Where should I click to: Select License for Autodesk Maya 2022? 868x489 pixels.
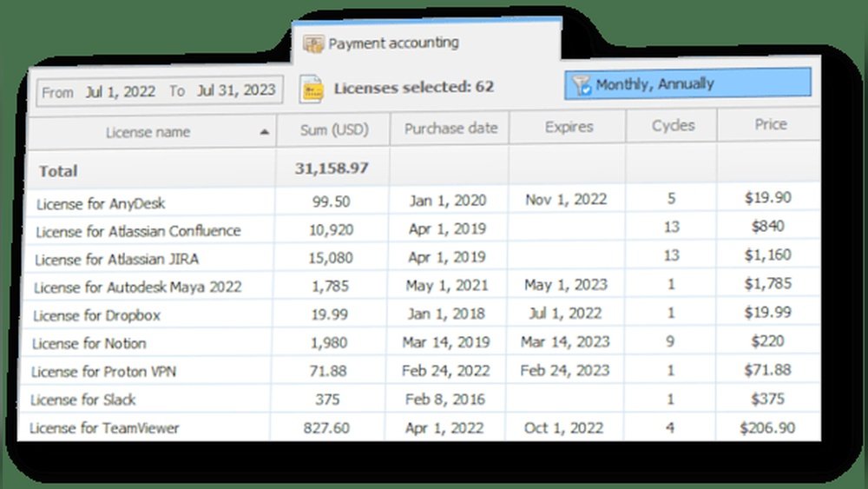pyautogui.click(x=137, y=287)
